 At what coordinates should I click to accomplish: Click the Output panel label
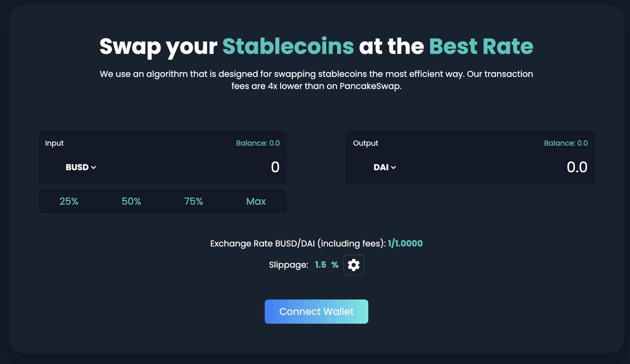[366, 143]
